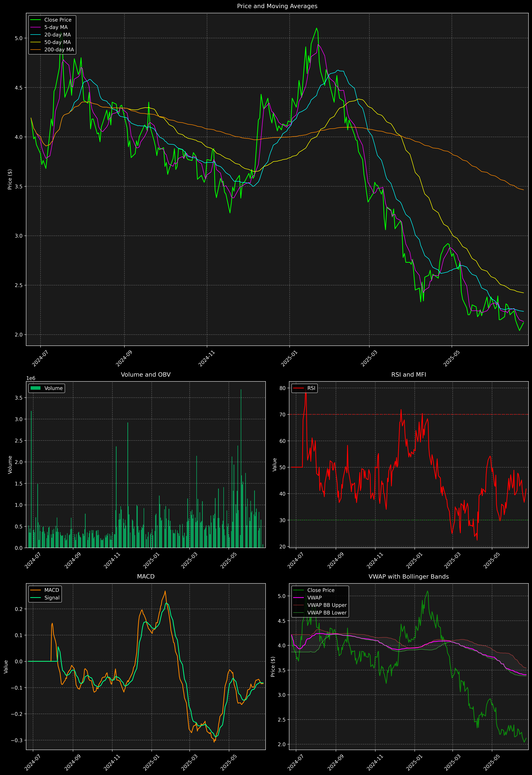The width and height of the screenshot is (532, 775).
Task: Select the 'VWAP BB Upper' legend entry
Action: (x=320, y=605)
